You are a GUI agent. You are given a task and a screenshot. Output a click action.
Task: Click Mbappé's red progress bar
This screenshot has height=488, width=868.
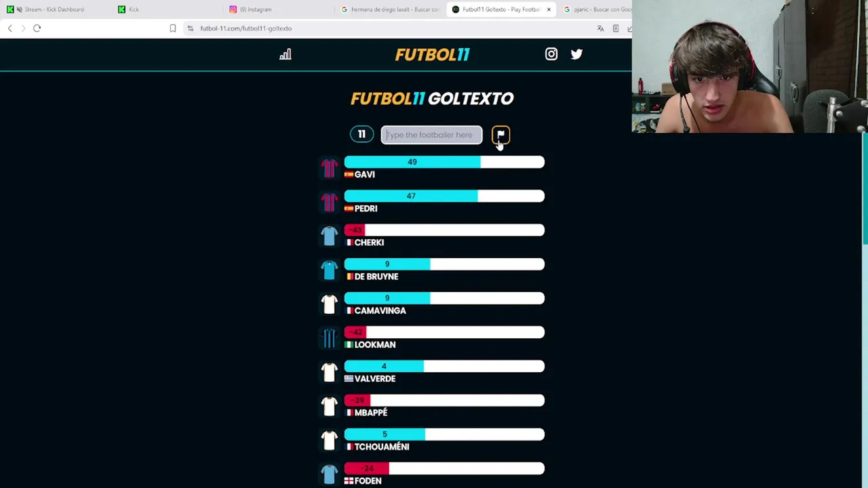coord(443,401)
